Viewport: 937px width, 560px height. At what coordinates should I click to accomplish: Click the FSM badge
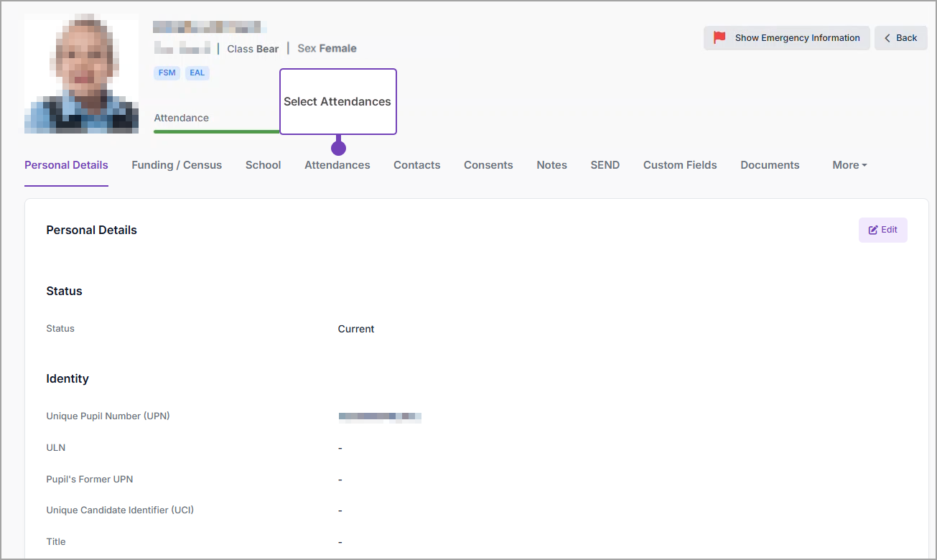click(167, 73)
